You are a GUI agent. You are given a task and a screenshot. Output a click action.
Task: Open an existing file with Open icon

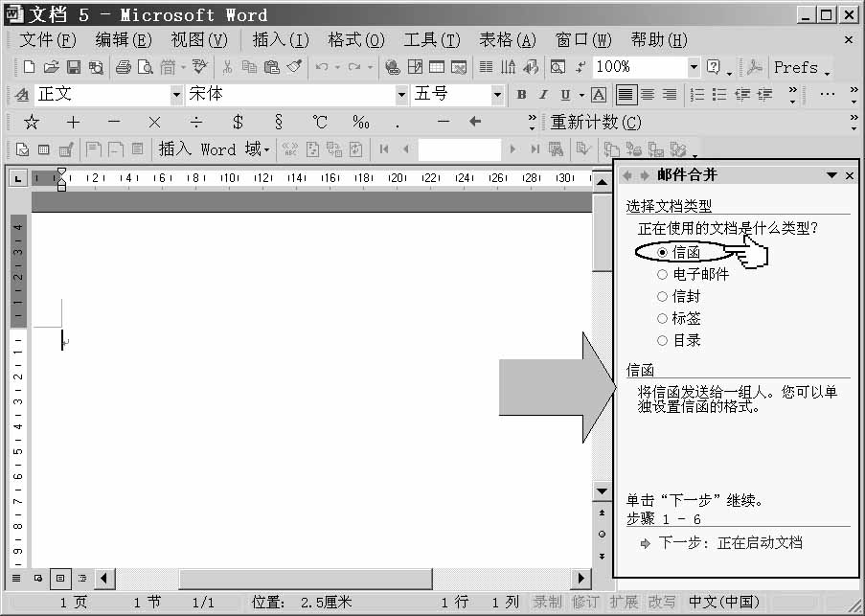pos(51,67)
